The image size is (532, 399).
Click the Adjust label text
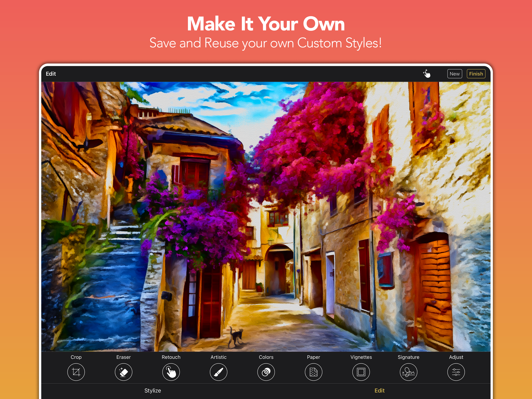[456, 357]
